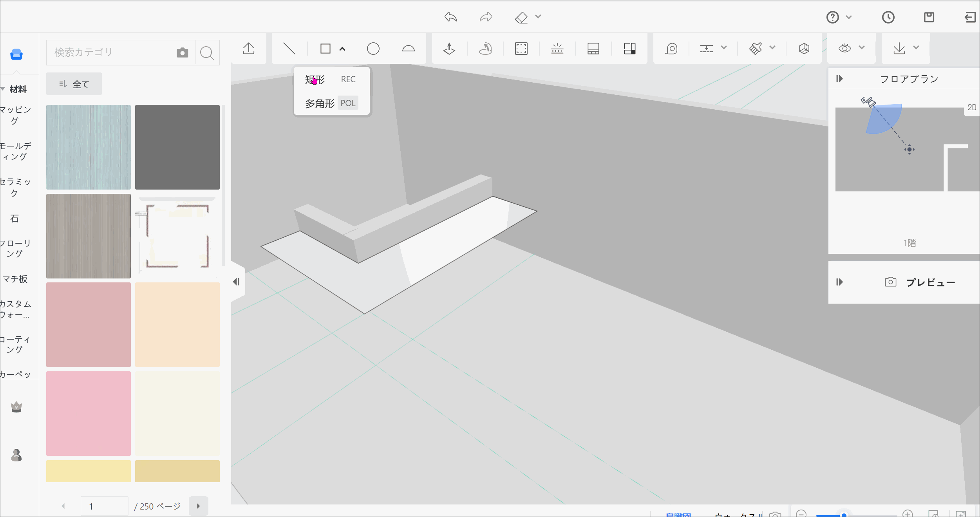Select the circle drawing tool
Image resolution: width=980 pixels, height=517 pixels.
coord(373,49)
